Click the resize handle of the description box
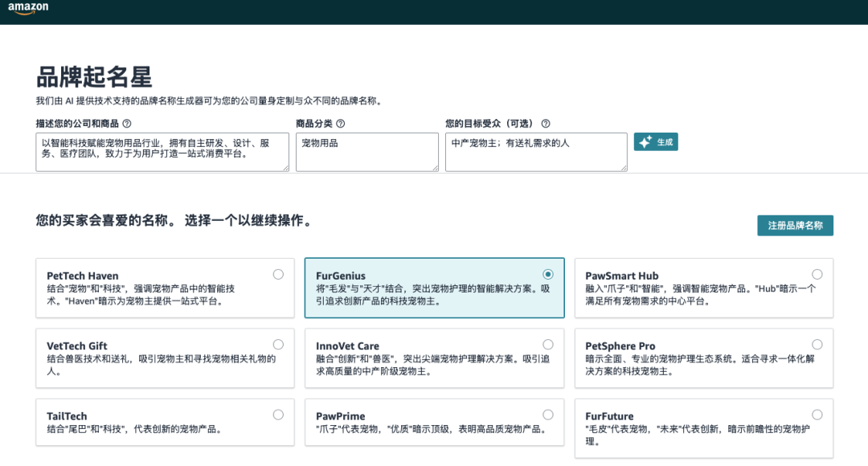The height and width of the screenshot is (466, 868). click(x=285, y=169)
